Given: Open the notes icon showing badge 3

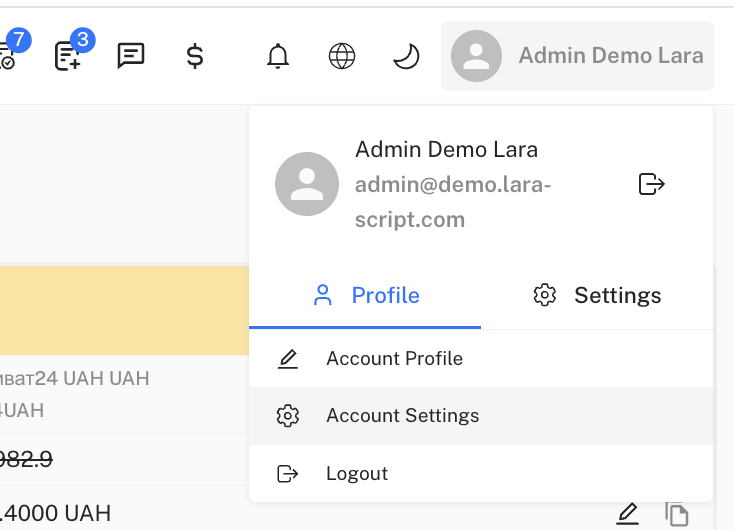Looking at the screenshot, I should click(69, 56).
